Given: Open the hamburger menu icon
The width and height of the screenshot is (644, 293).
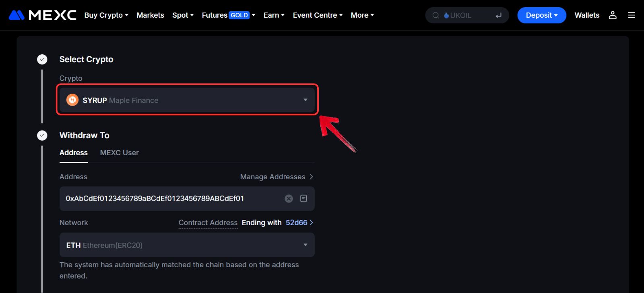Looking at the screenshot, I should [x=632, y=15].
